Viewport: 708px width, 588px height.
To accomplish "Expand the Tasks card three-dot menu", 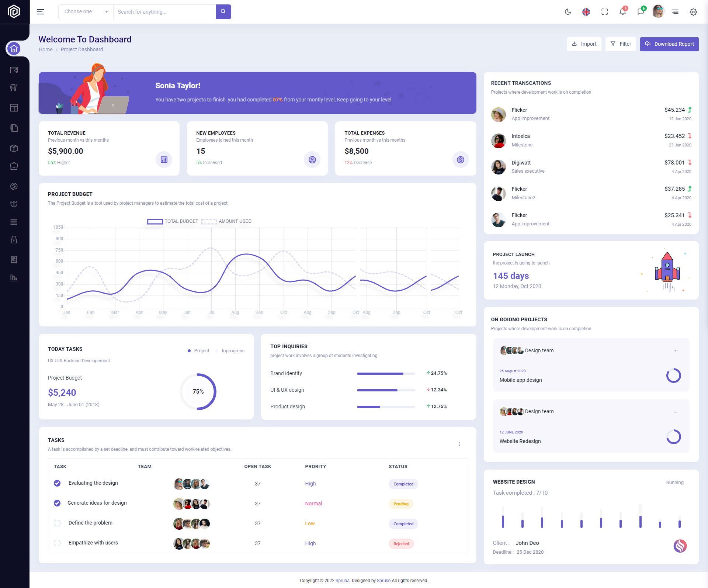I will [x=459, y=444].
